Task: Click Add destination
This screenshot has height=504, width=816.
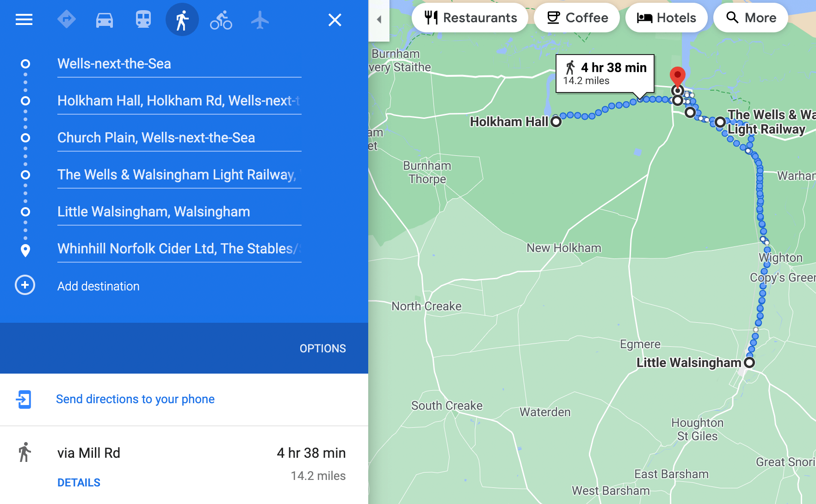Action: (98, 286)
